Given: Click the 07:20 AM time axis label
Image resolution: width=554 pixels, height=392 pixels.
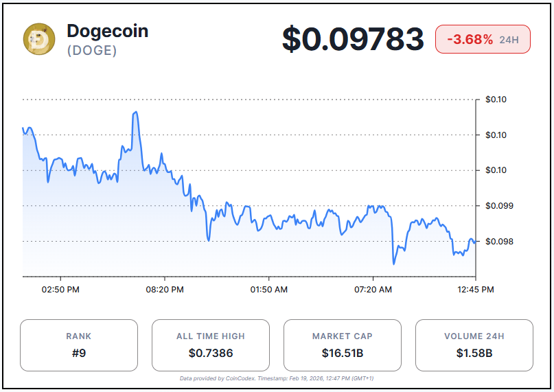Looking at the screenshot, I should point(373,290).
